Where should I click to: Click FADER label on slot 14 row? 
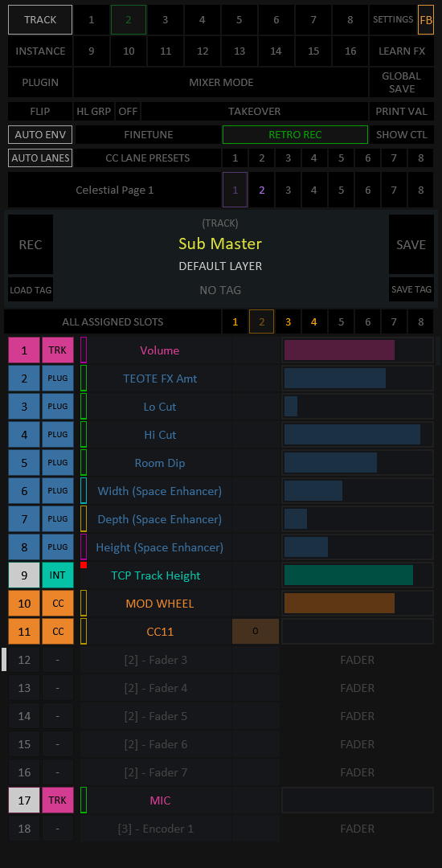click(x=358, y=716)
